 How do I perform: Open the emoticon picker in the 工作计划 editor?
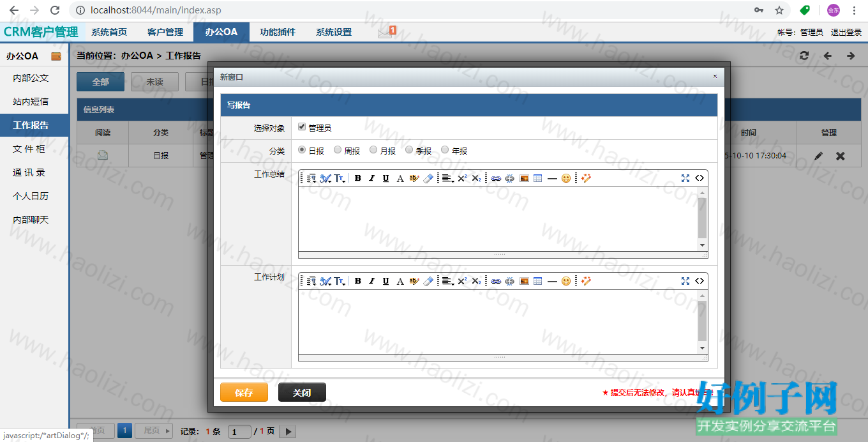pos(566,281)
